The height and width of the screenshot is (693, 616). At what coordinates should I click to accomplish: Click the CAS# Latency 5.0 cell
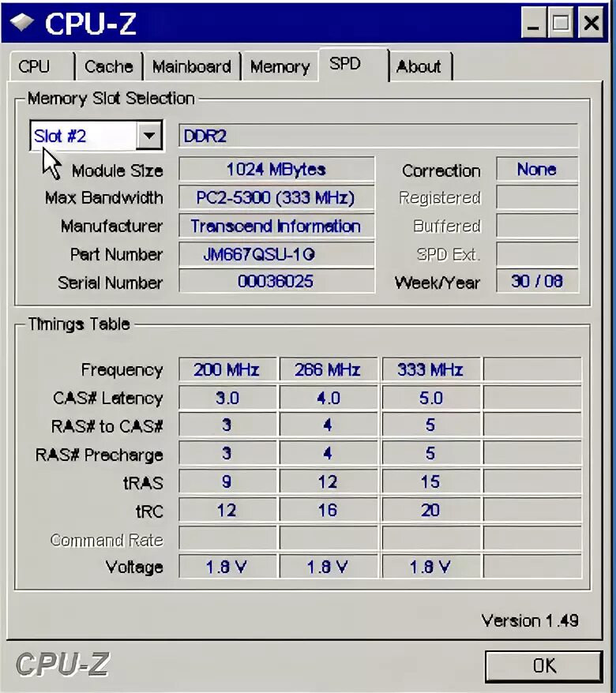[x=430, y=398]
